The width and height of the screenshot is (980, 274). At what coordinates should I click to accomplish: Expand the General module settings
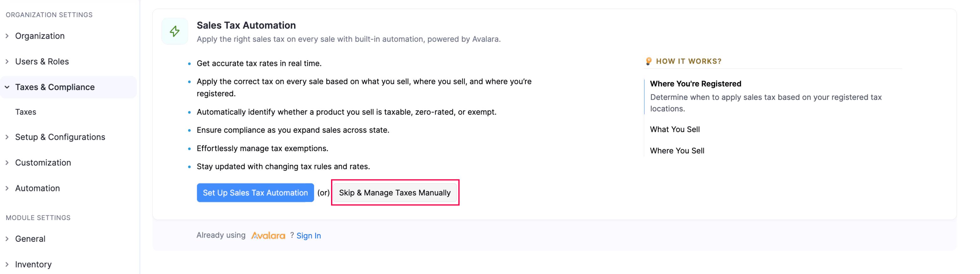tap(30, 239)
